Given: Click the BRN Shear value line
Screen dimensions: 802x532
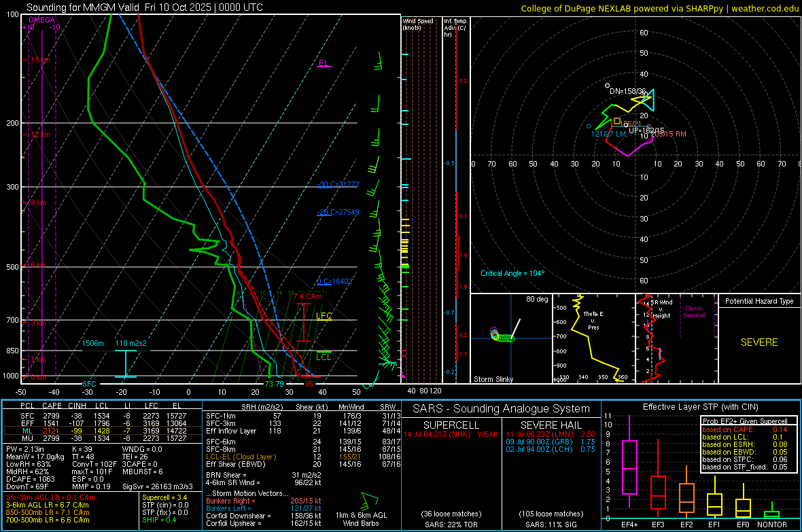Looking at the screenshot, I should (264, 475).
